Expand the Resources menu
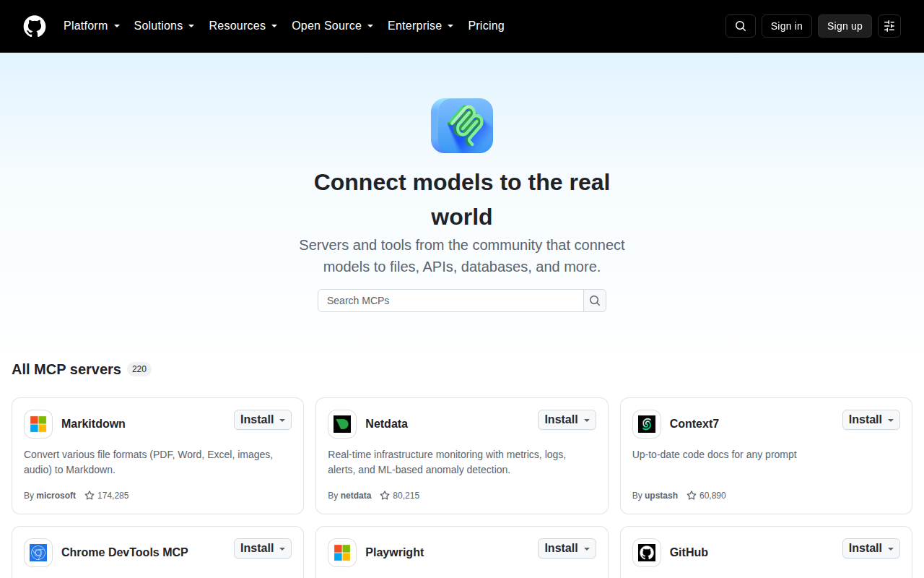This screenshot has width=924, height=578. click(x=243, y=26)
